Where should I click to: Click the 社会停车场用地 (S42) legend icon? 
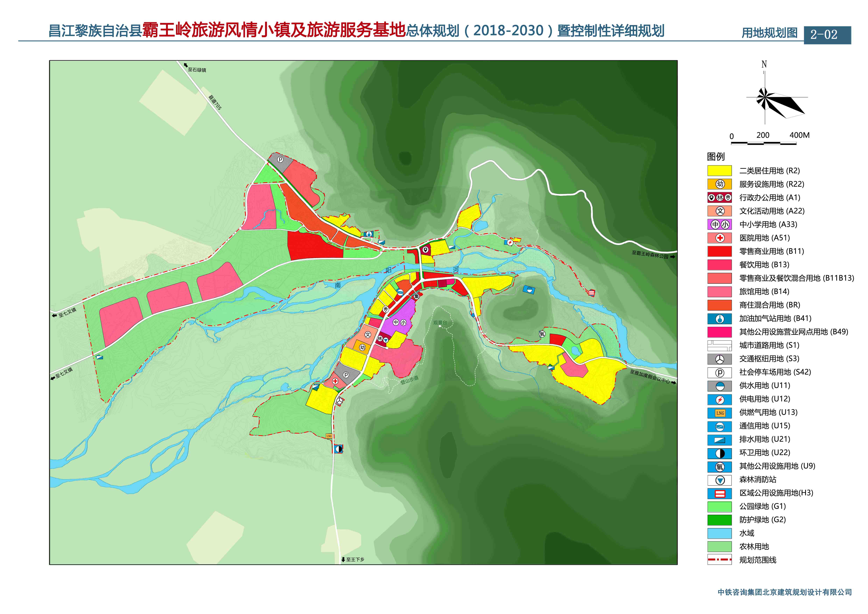tap(720, 372)
